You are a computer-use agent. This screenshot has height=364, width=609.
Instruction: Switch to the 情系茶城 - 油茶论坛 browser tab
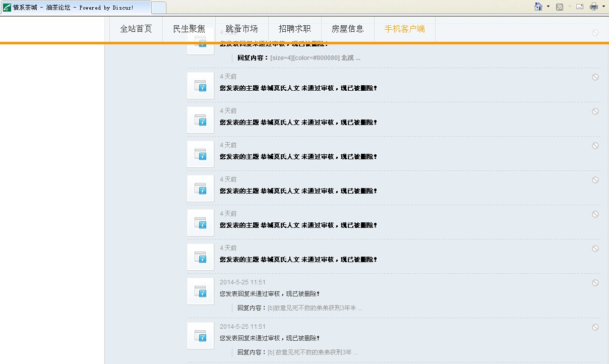click(x=76, y=7)
